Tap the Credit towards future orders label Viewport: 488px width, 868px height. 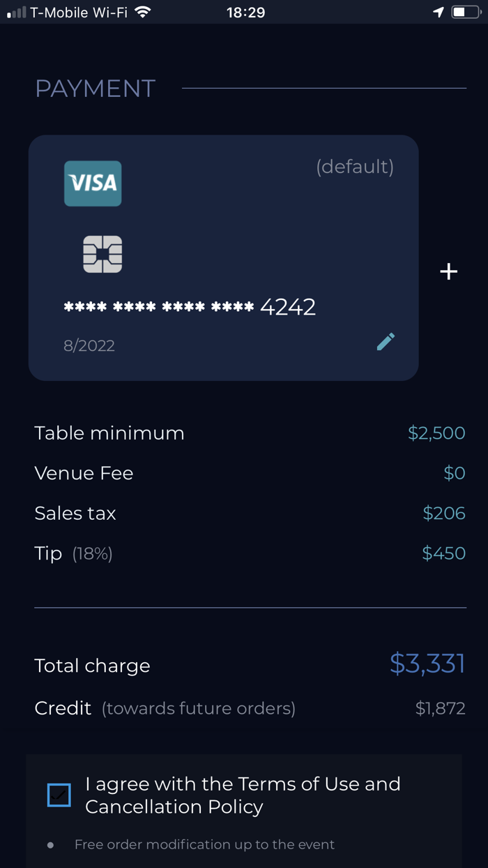click(165, 708)
